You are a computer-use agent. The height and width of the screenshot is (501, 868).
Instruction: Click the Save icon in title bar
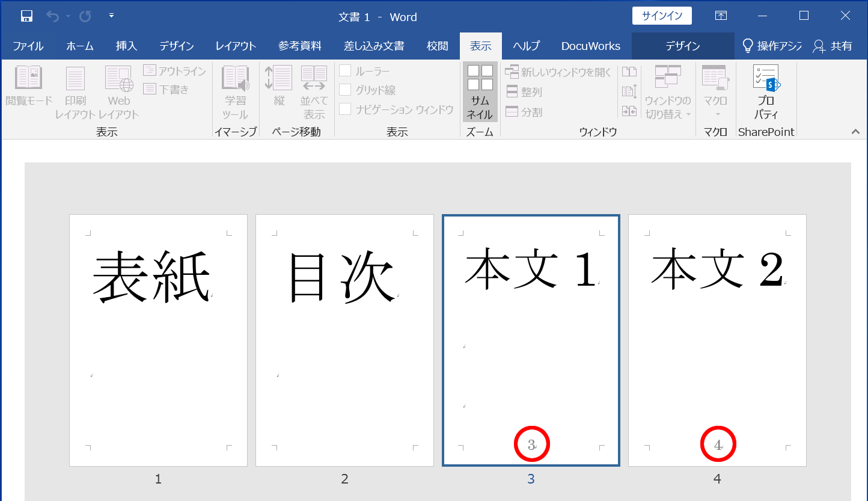(26, 16)
